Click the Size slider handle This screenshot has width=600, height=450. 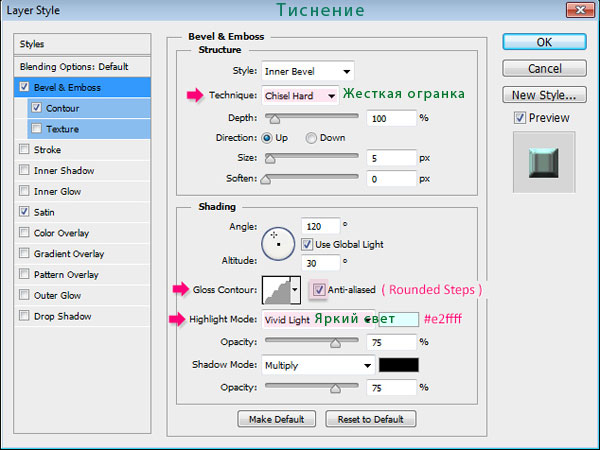point(270,158)
